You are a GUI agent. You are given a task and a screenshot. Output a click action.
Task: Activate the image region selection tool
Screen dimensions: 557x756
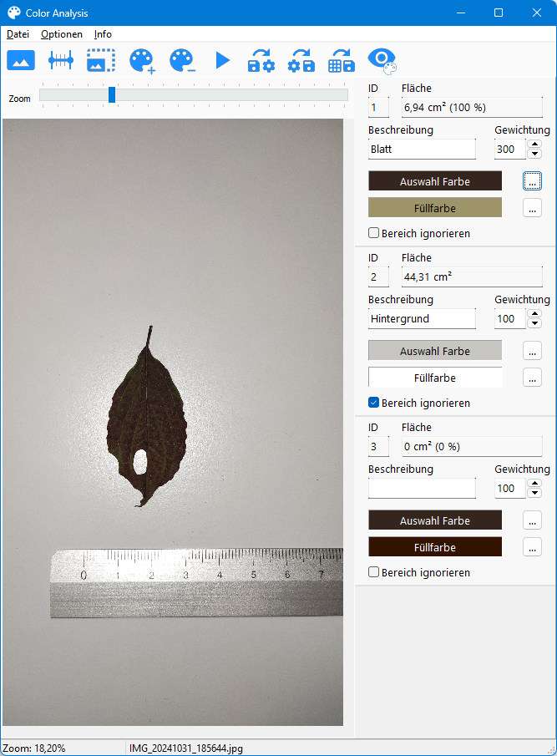[x=101, y=60]
